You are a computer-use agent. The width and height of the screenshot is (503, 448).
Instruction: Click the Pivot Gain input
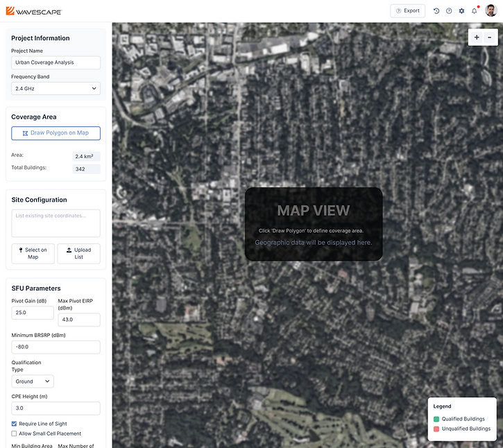click(33, 313)
